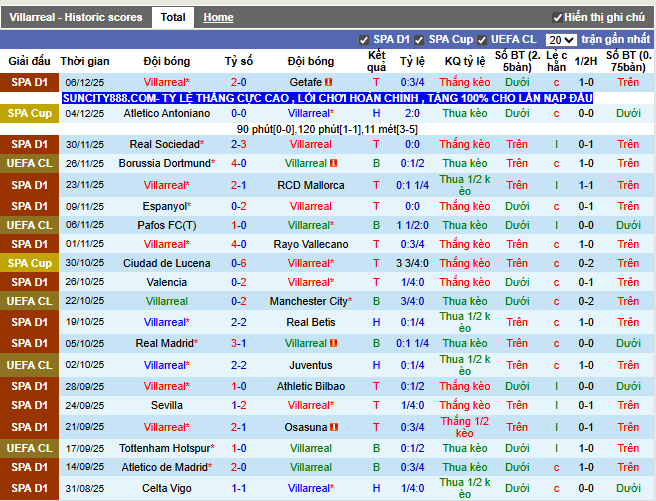Click the UEFA CL label for Juventus match
This screenshot has width=656, height=501.
tap(29, 366)
